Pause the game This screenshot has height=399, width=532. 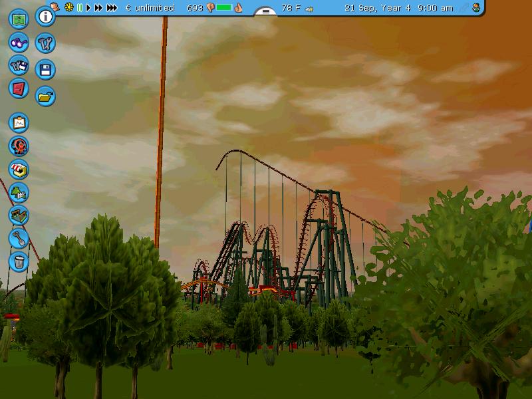[x=80, y=7]
